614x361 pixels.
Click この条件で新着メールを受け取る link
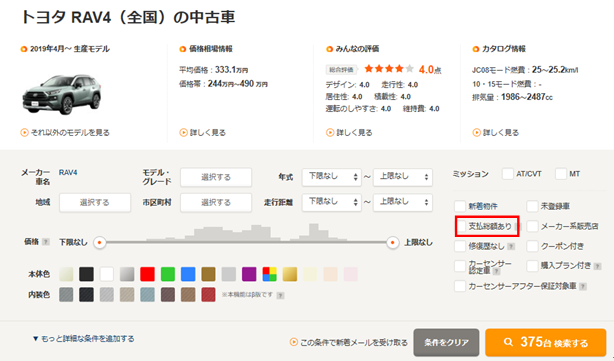(x=349, y=343)
